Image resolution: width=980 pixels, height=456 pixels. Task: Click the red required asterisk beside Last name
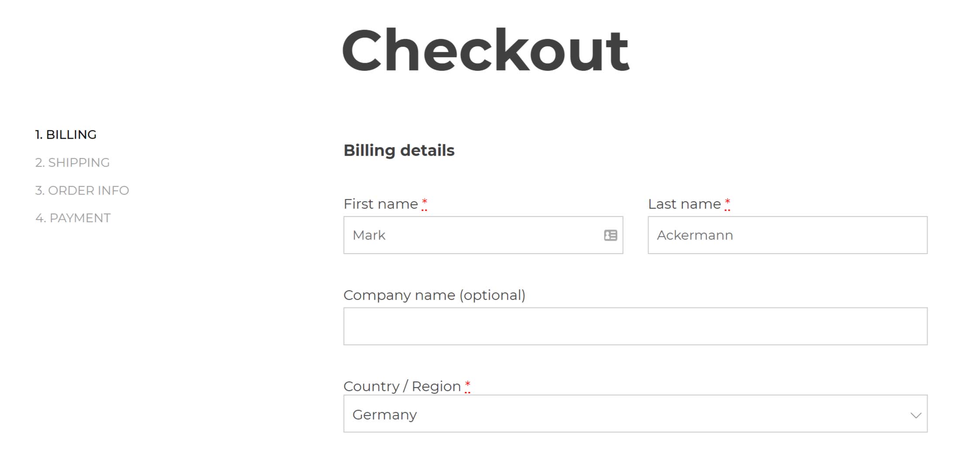click(x=727, y=203)
